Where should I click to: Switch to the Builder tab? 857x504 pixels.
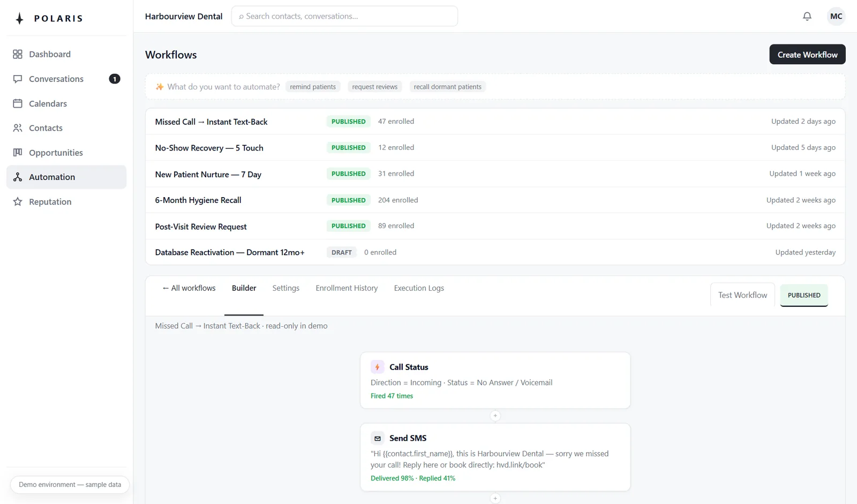point(244,288)
